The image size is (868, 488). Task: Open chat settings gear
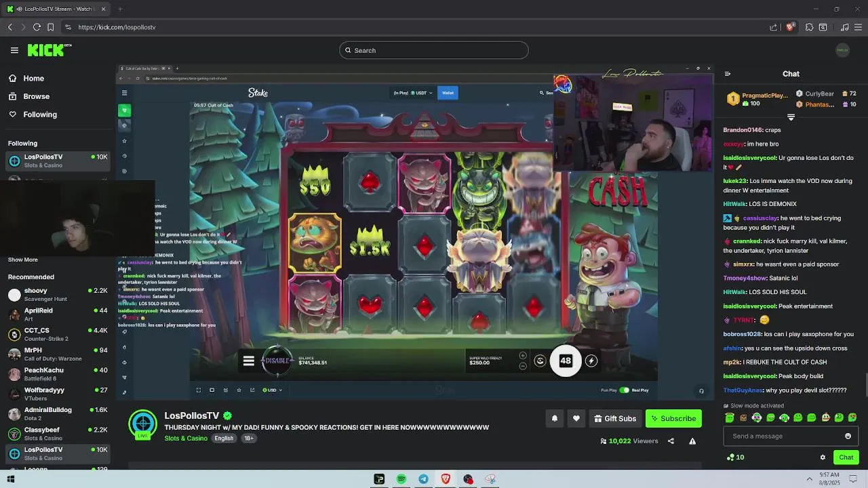coord(823,457)
